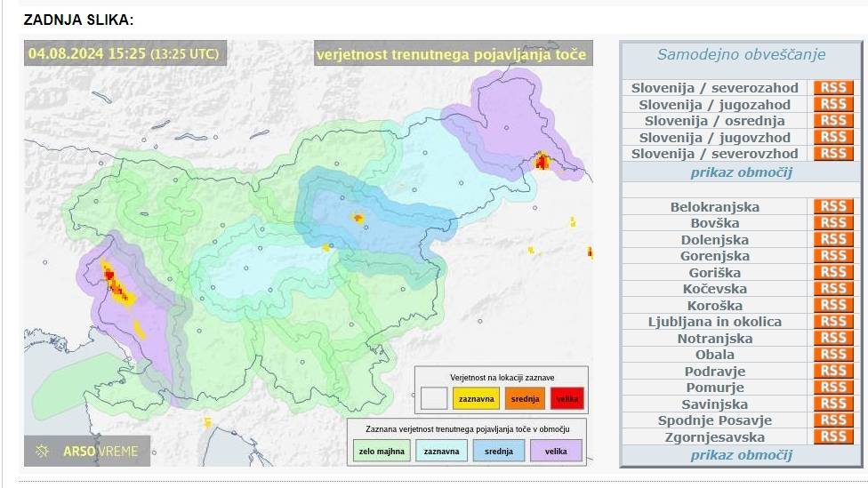Click the RSS badge for Obala
This screenshot has height=488, width=868.
pyautogui.click(x=832, y=355)
